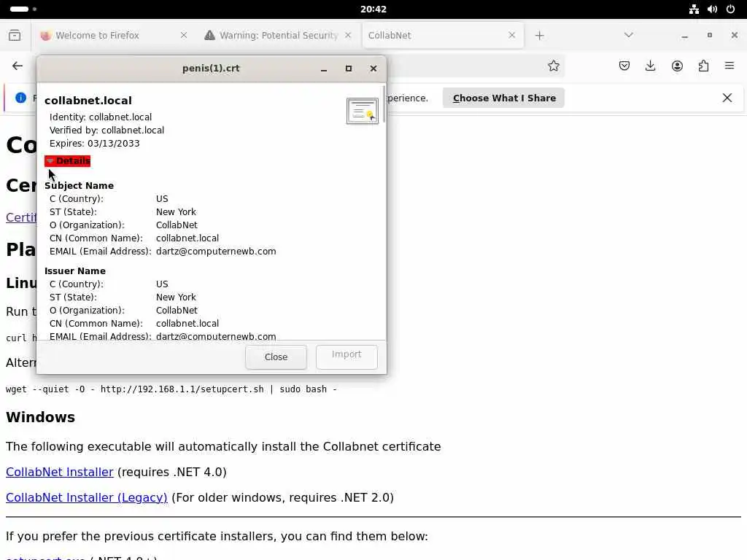
Task: Switch to the Warning: Potential Security tab
Action: 278,35
